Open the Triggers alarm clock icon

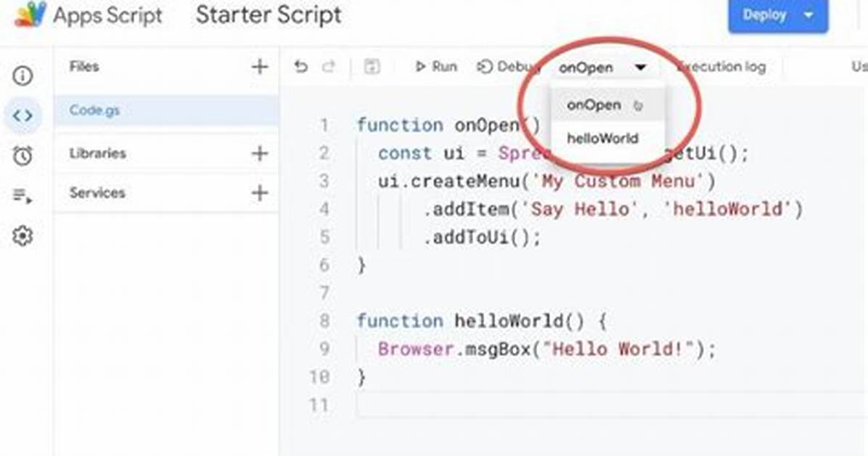22,155
